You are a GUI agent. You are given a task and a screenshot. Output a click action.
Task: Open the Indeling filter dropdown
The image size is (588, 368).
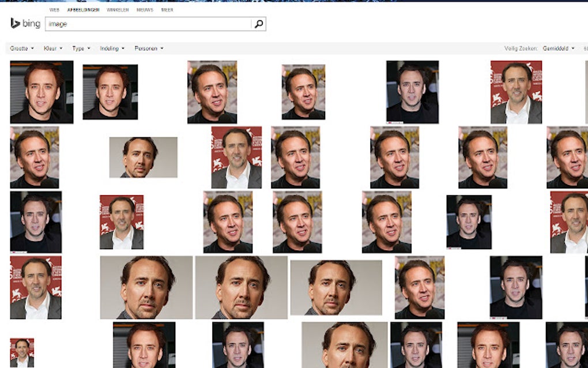110,48
